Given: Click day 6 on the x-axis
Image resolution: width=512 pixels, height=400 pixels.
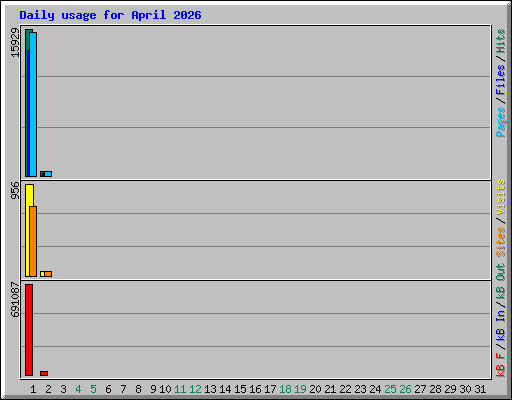Looking at the screenshot, I should (108, 389).
